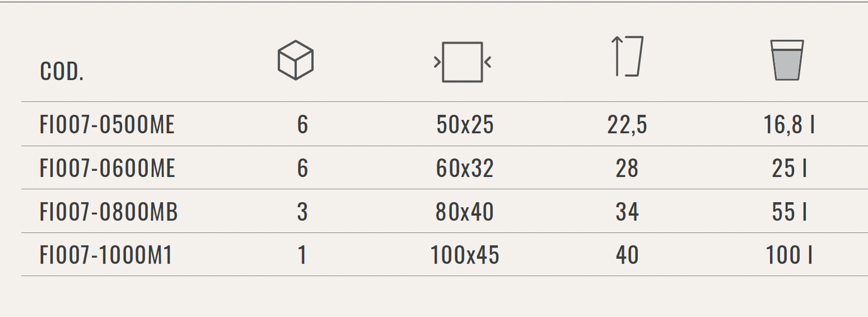The height and width of the screenshot is (317, 868).
Task: Click the filled container capacity icon
Action: click(x=787, y=60)
